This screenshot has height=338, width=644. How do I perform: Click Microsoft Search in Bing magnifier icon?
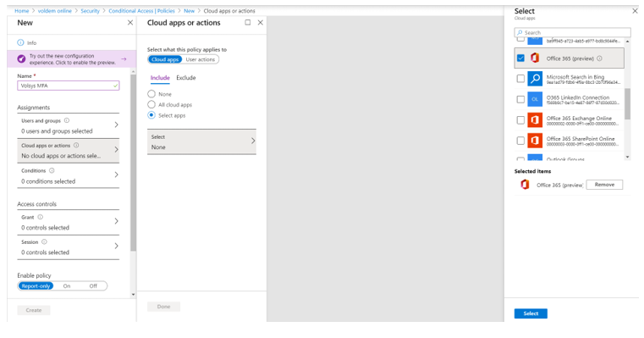pyautogui.click(x=535, y=79)
